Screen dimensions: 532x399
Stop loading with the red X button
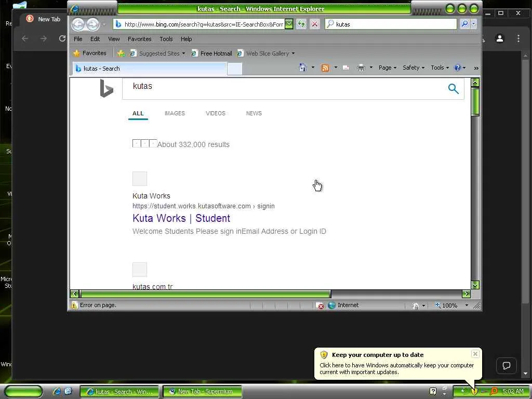tap(315, 24)
